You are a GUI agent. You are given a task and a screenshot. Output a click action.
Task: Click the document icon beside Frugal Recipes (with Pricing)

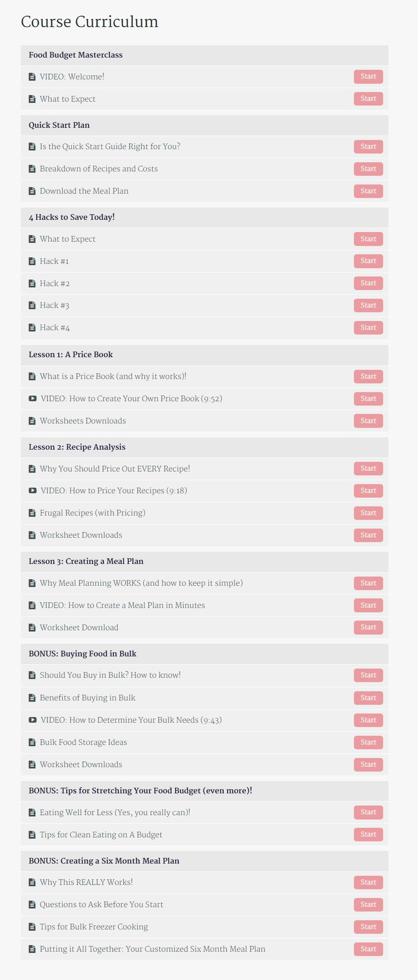[32, 513]
